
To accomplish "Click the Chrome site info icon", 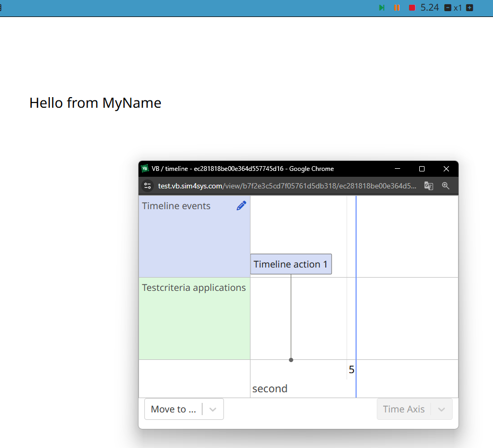I will tap(148, 186).
